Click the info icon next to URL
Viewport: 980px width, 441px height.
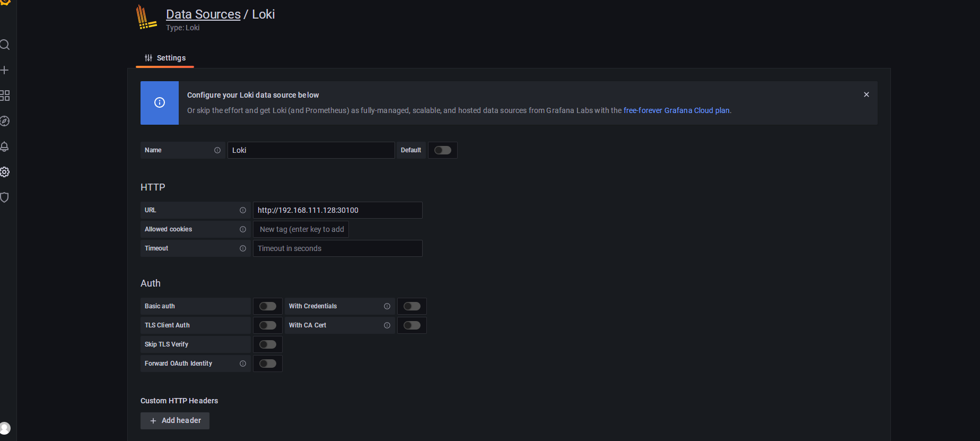click(x=243, y=210)
